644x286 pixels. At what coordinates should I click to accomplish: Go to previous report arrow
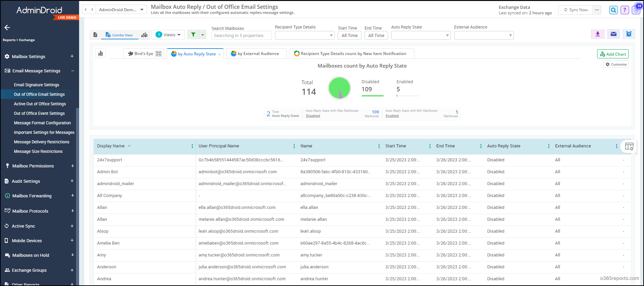86,10
